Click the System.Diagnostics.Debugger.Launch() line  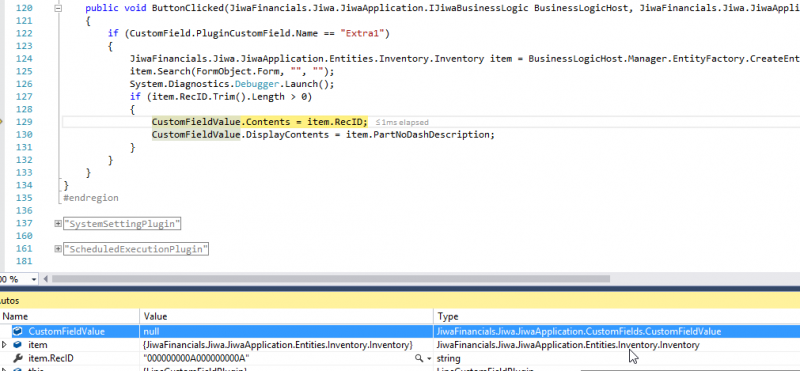(232, 84)
